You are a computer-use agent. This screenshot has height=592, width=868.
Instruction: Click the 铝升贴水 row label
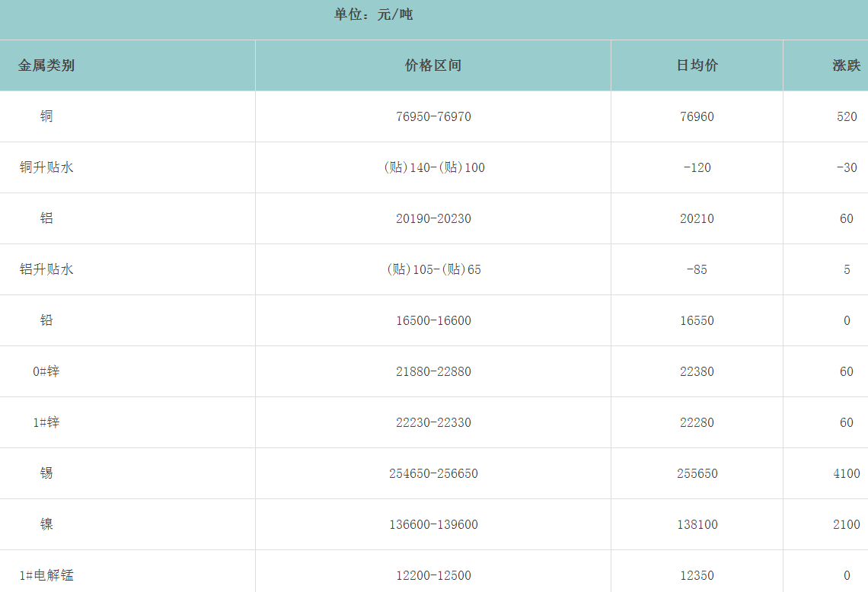(46, 269)
